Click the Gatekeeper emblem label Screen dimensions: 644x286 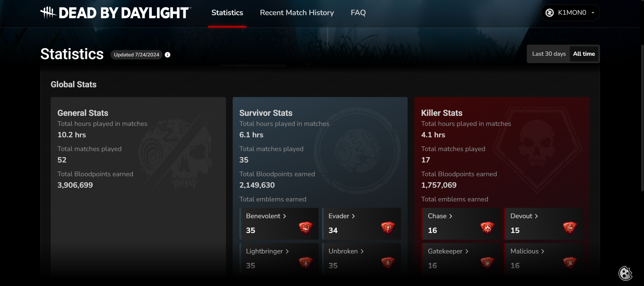pos(445,251)
